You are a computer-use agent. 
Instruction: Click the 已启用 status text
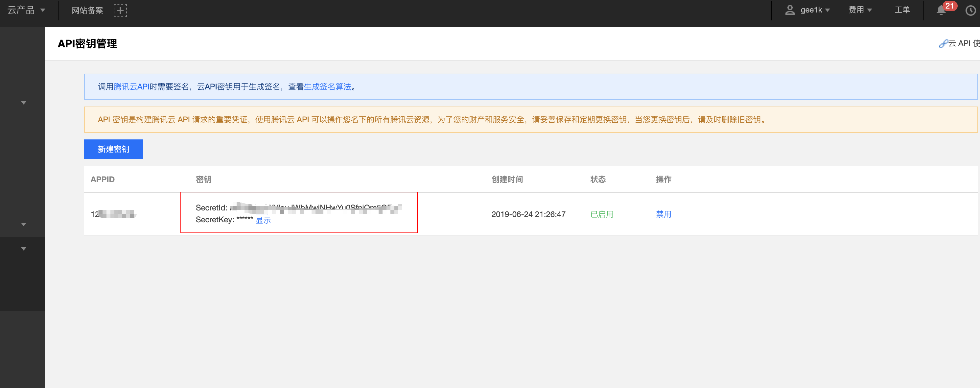coord(601,214)
